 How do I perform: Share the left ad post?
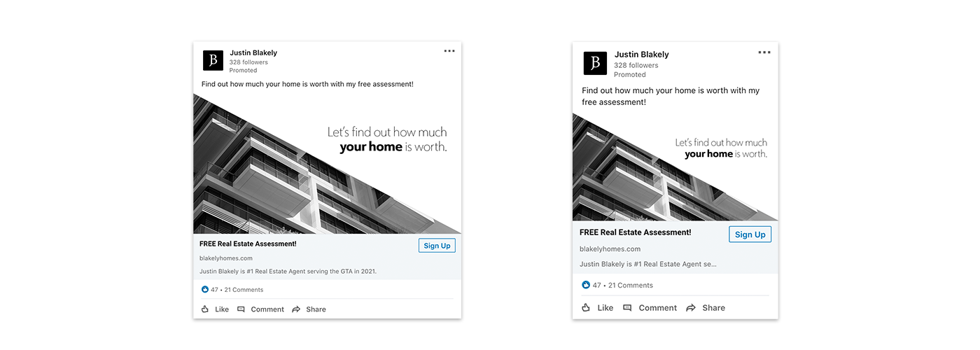click(x=309, y=309)
